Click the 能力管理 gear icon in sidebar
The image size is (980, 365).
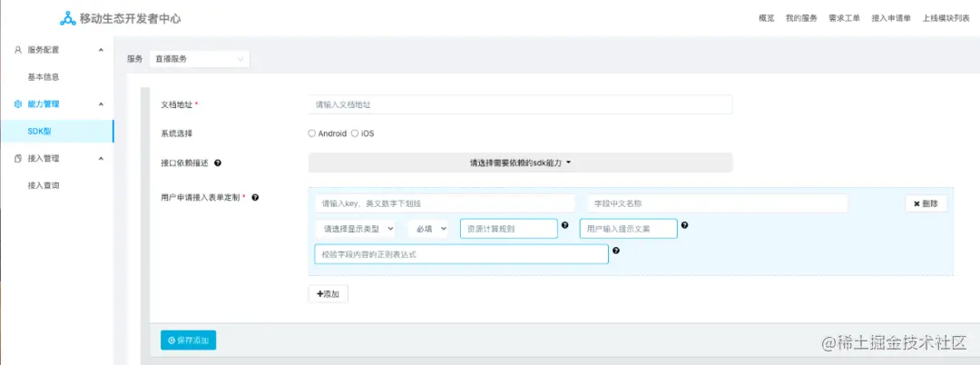pos(18,104)
